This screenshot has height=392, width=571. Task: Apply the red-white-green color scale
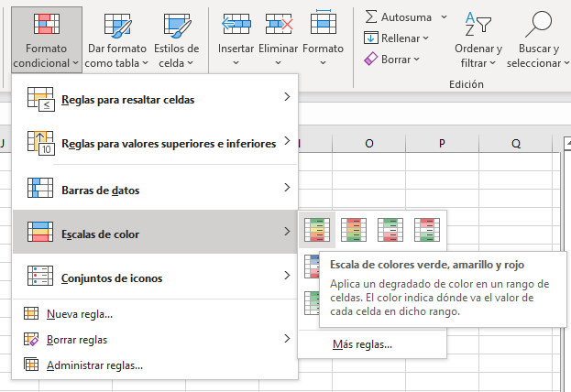426,229
